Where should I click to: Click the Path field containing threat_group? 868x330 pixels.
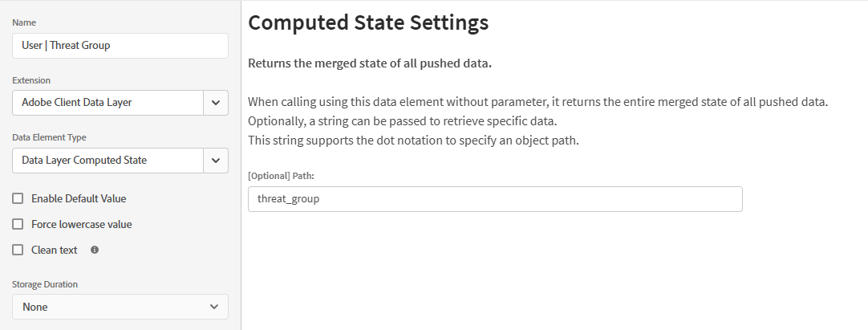click(x=495, y=199)
